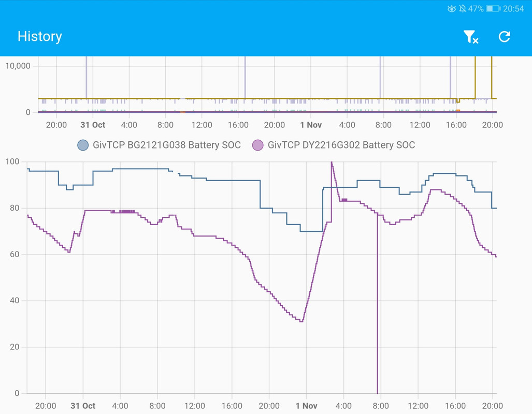Screen dimensions: 532x414
Task: Click the purple line minimum near 1 Nov
Action: coord(301,321)
